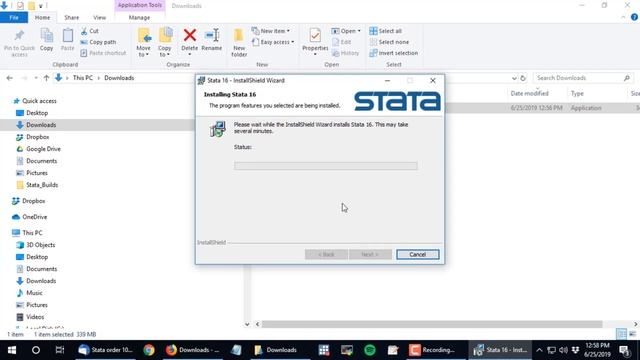Screen dimensions: 640x360
Task: Select OneDrive in the navigation pane
Action: (35, 217)
